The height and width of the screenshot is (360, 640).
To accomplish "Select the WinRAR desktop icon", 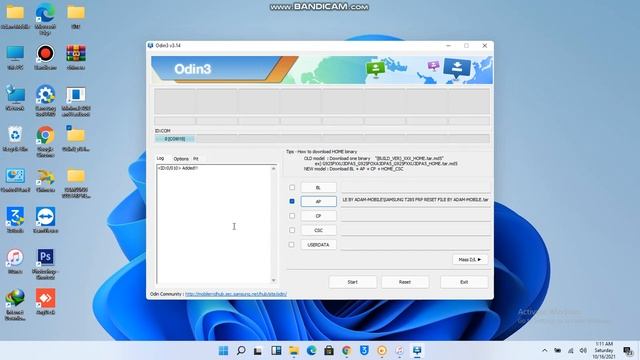I will [76, 57].
